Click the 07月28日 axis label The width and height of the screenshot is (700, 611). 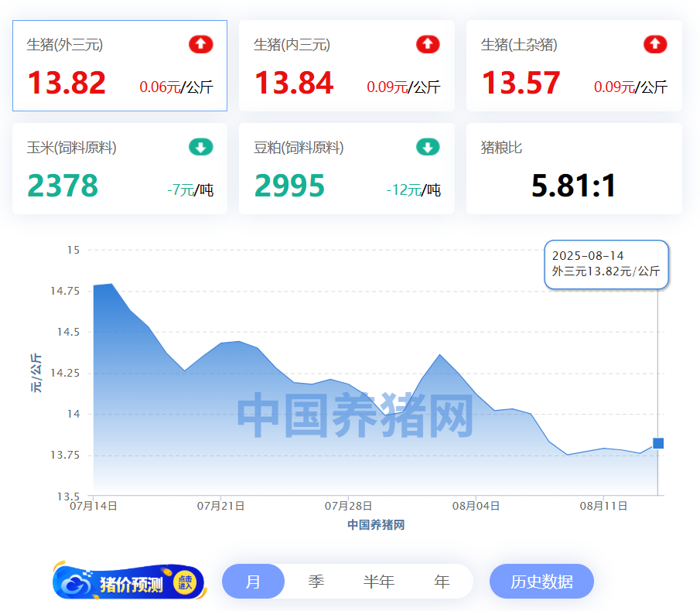click(348, 506)
